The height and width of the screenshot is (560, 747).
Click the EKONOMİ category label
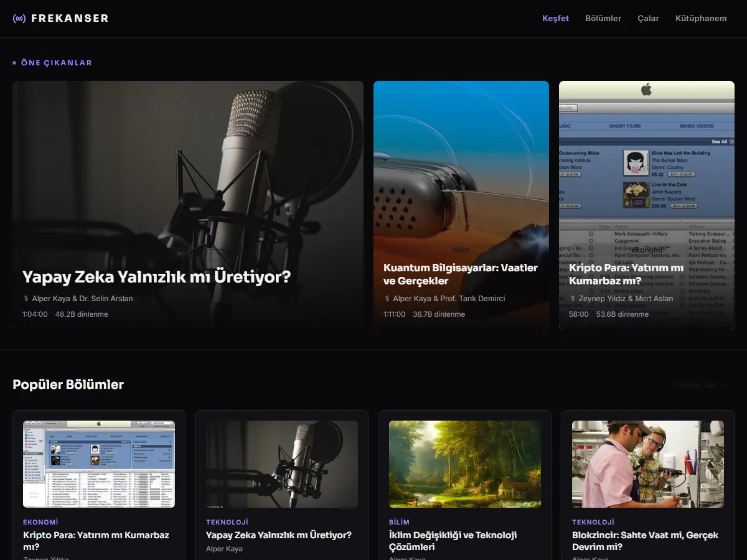click(40, 522)
